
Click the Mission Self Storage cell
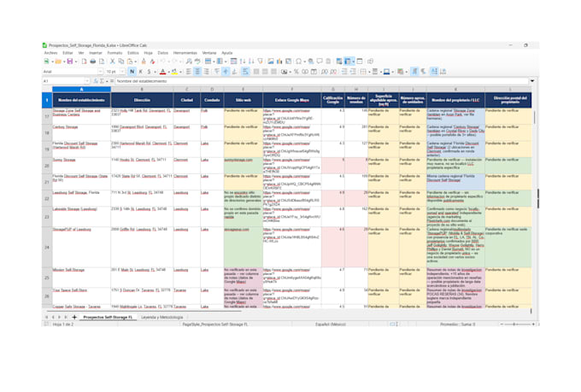pos(81,278)
